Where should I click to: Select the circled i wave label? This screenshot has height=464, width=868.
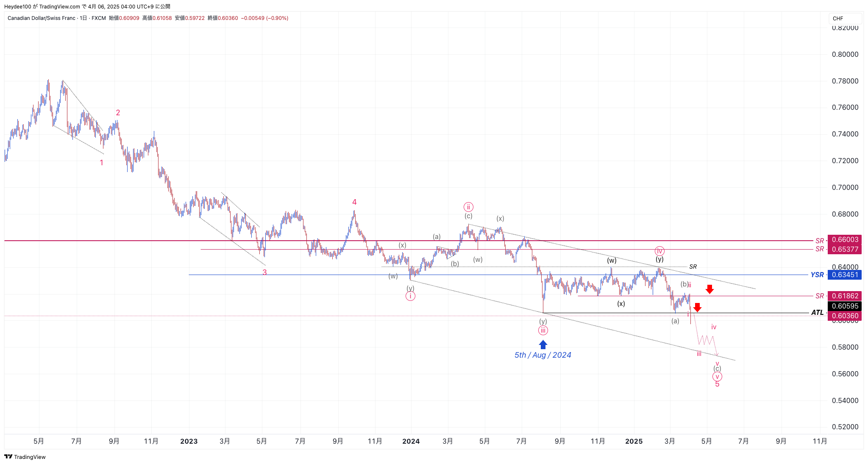coord(410,296)
